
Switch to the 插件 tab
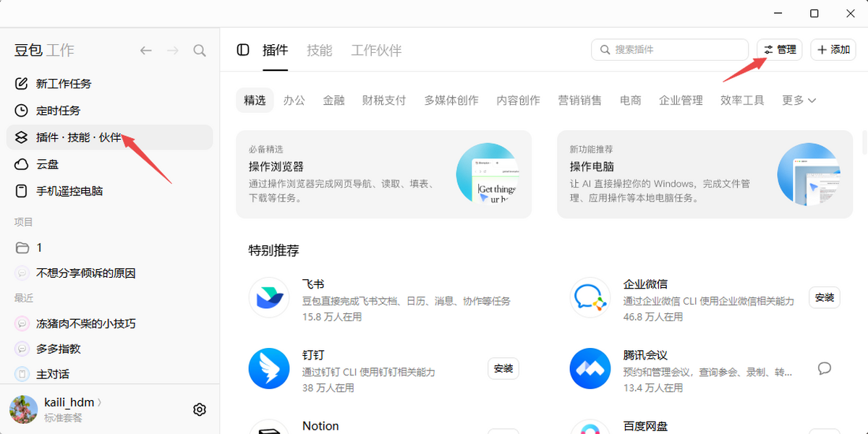(276, 50)
